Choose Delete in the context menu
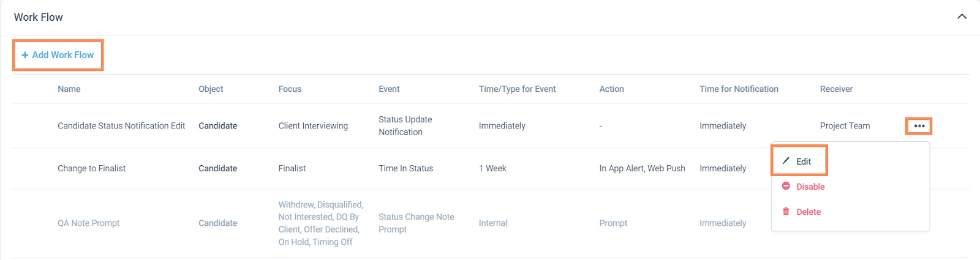 (x=809, y=212)
